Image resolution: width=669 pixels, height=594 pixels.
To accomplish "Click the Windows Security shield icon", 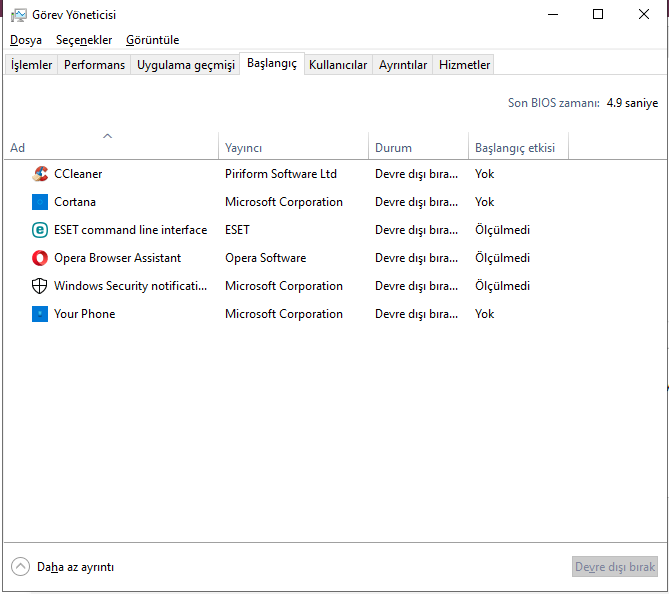I will (x=40, y=286).
